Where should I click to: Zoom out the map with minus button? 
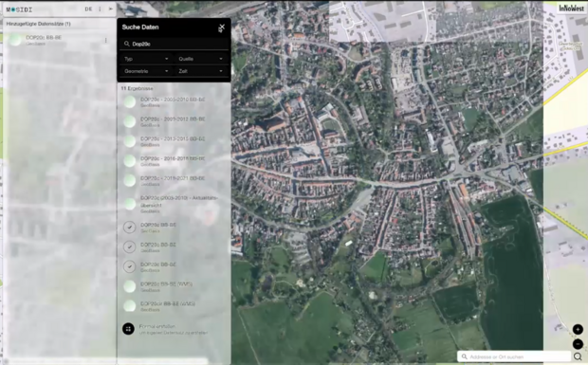(x=578, y=343)
